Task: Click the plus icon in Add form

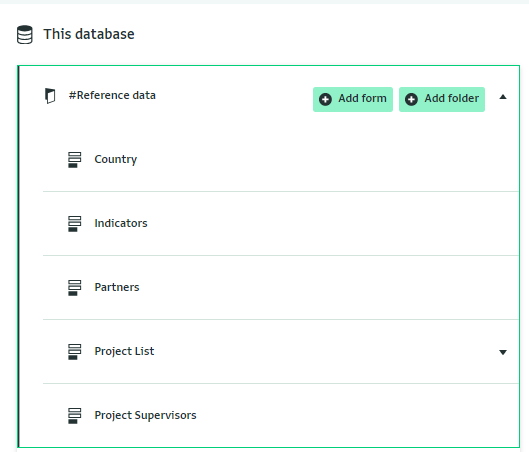Action: [x=325, y=100]
